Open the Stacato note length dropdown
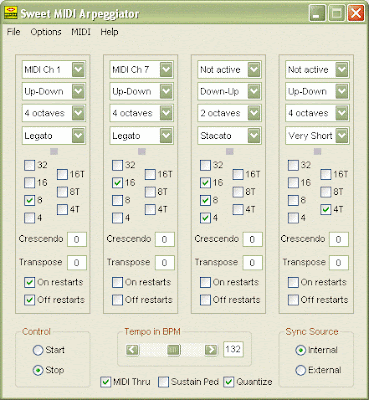This screenshot has height=400, width=369. (254, 135)
